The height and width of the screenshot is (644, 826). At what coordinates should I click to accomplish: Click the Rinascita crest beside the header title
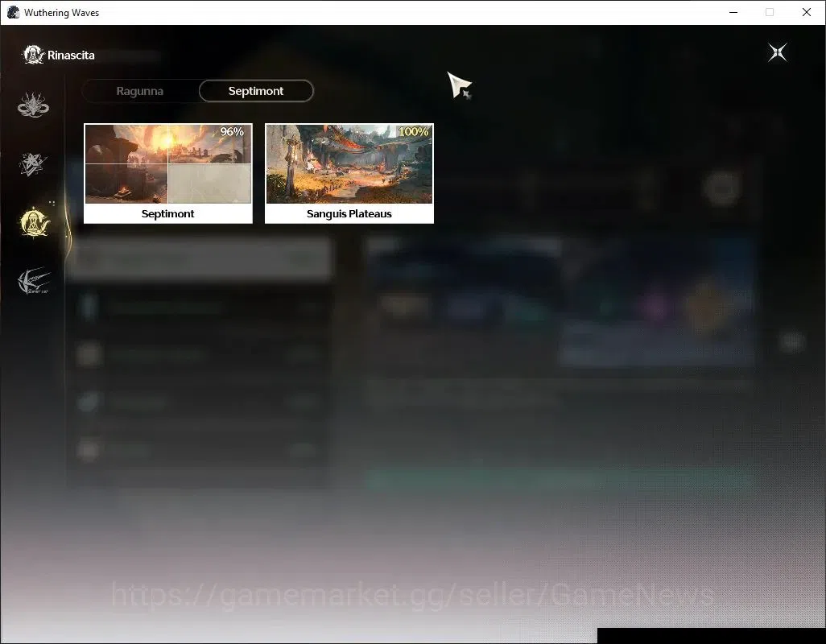point(33,55)
